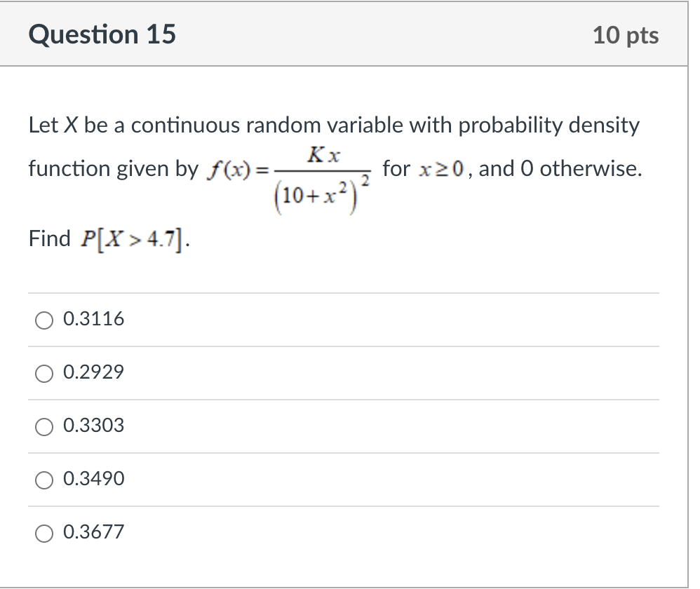Screen dimensions: 700x589
Task: Click the Question 15 heading
Action: point(102,34)
